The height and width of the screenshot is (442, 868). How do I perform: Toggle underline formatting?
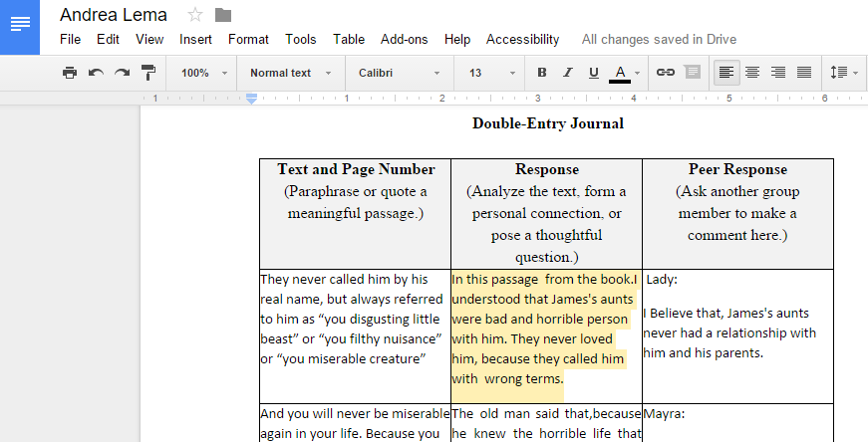594,73
